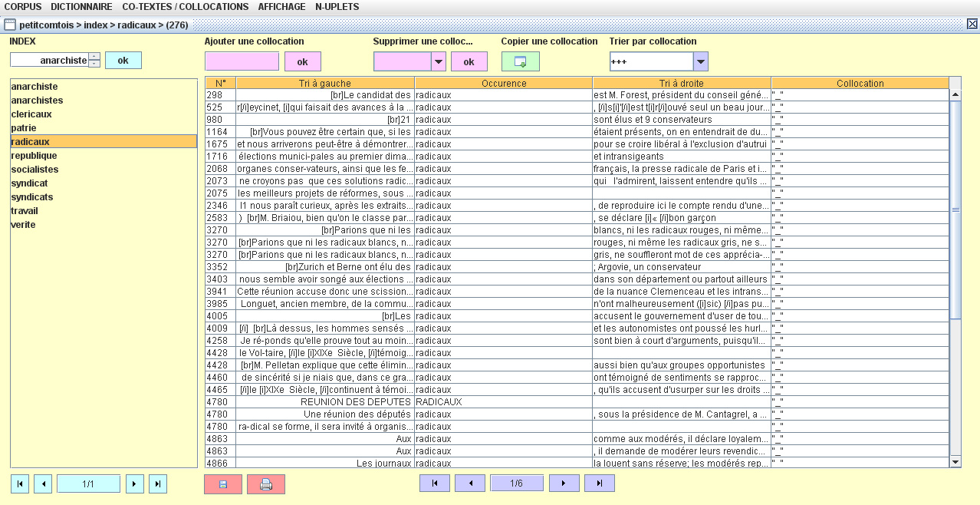The image size is (980, 505).
Task: Jump to first page of concordance results
Action: 435,483
